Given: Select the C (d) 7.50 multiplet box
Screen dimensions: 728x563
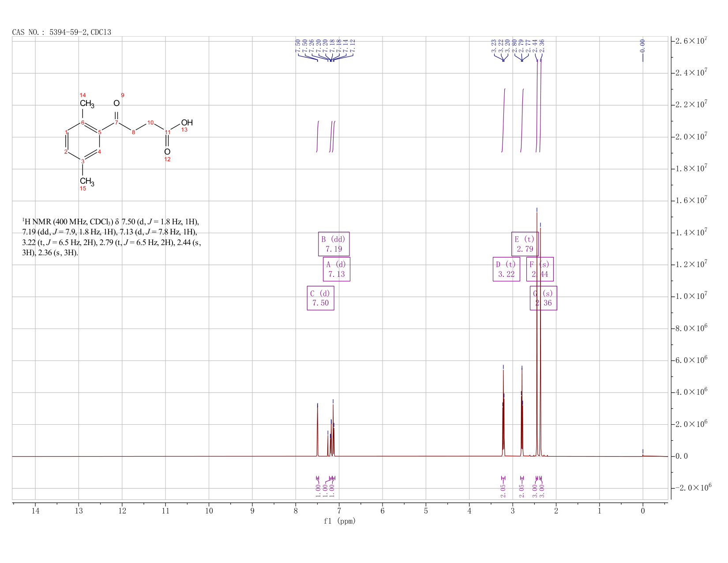Looking at the screenshot, I should tap(320, 298).
